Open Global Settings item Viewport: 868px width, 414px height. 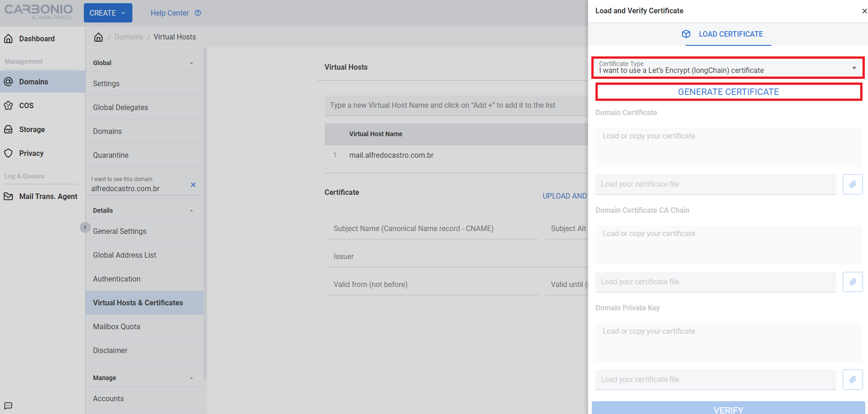144,84
